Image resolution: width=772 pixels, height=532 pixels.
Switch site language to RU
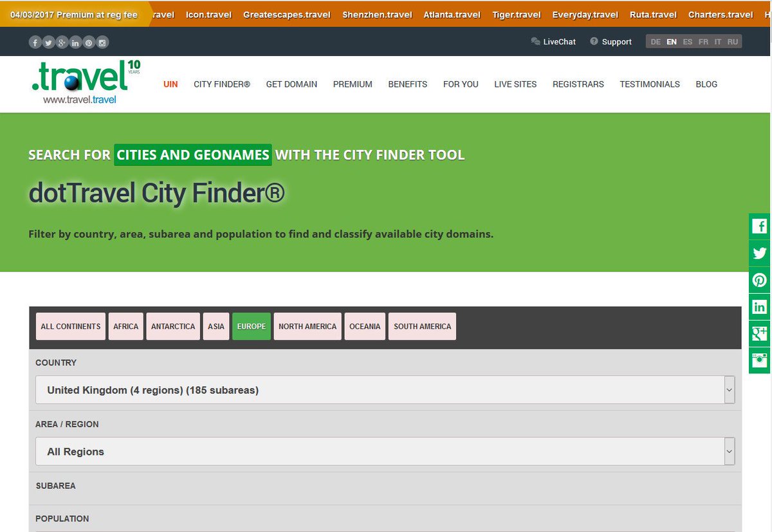pos(733,42)
